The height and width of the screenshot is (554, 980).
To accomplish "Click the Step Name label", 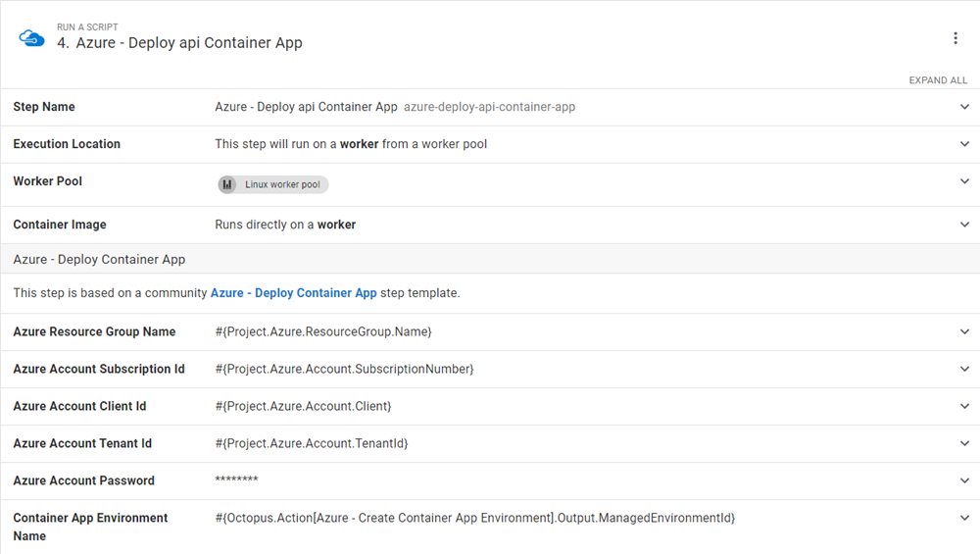I will [x=44, y=107].
